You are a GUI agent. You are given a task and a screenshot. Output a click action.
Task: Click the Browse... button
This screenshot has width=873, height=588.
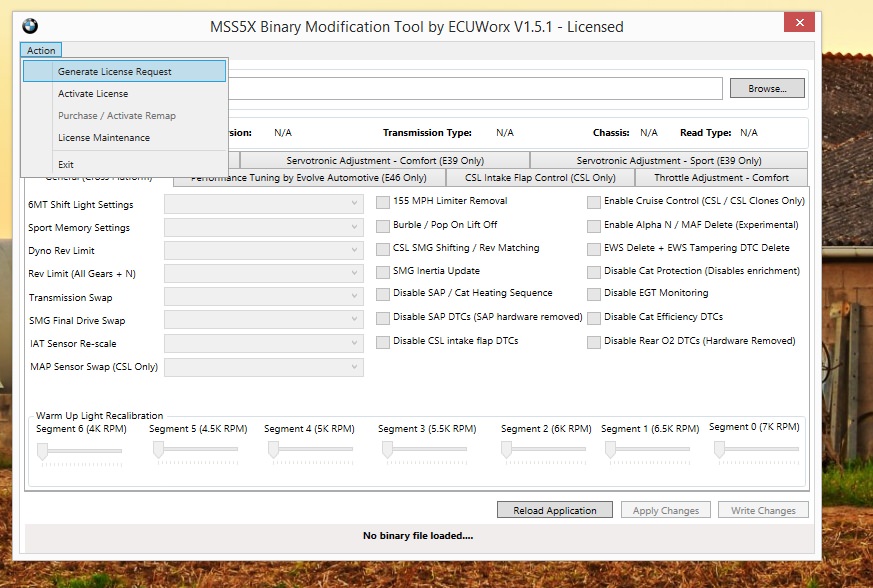tap(767, 89)
